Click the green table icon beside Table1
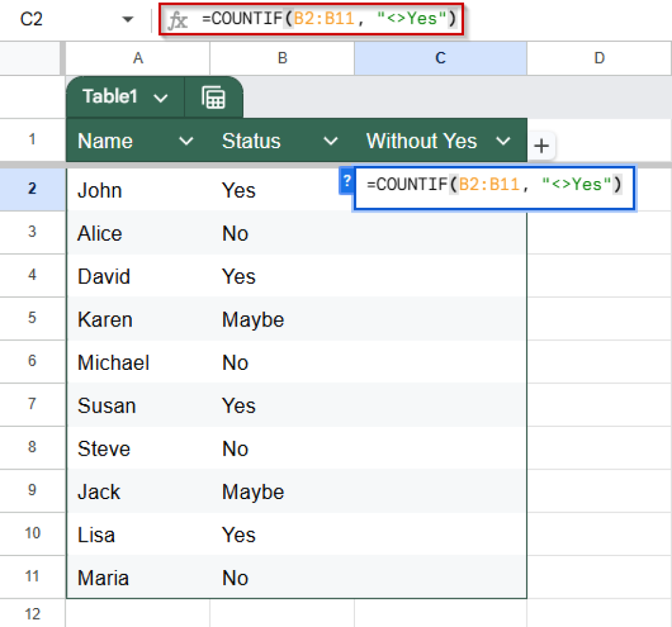 [x=215, y=96]
